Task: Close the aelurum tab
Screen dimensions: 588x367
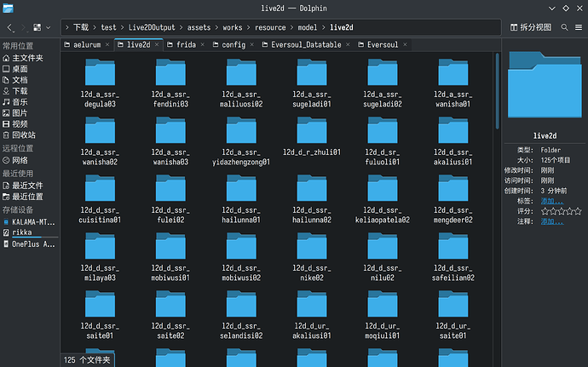Action: click(x=107, y=44)
